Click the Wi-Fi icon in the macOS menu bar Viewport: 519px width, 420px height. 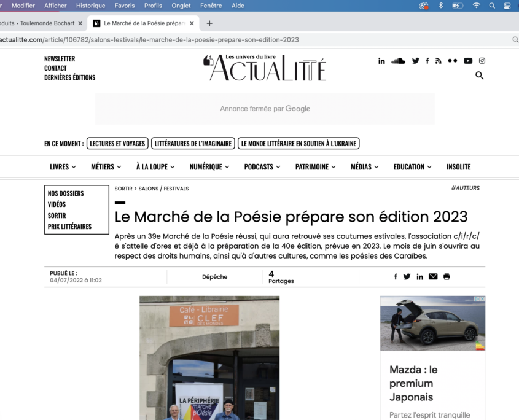pos(476,6)
